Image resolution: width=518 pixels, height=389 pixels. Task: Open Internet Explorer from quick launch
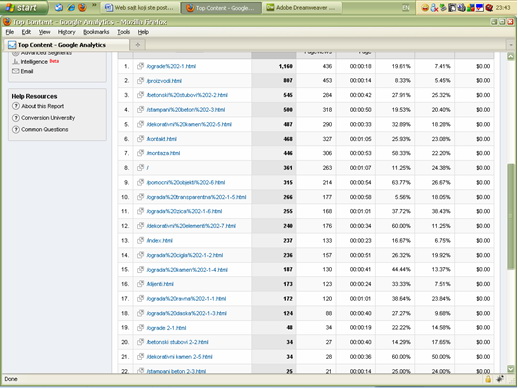pyautogui.click(x=70, y=8)
